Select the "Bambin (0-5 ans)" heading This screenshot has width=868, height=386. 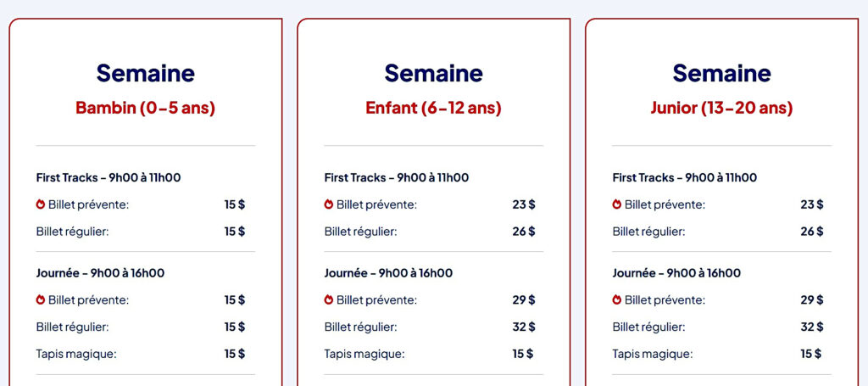[145, 108]
